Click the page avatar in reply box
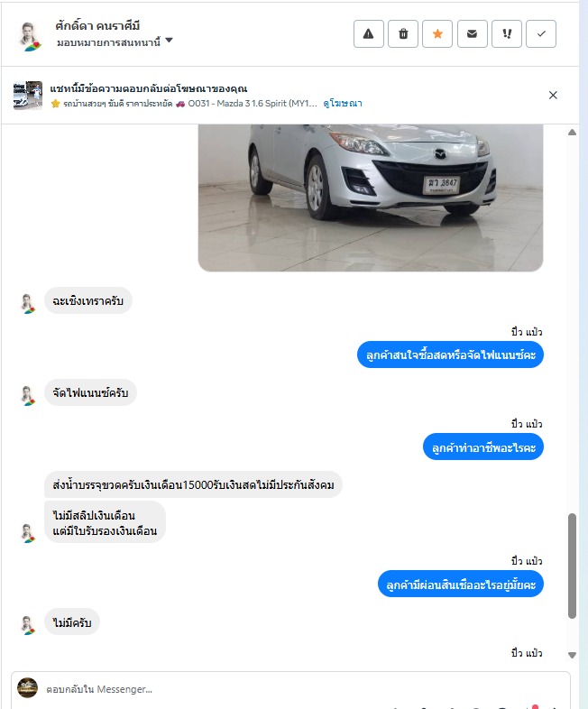The image size is (588, 709). click(27, 687)
